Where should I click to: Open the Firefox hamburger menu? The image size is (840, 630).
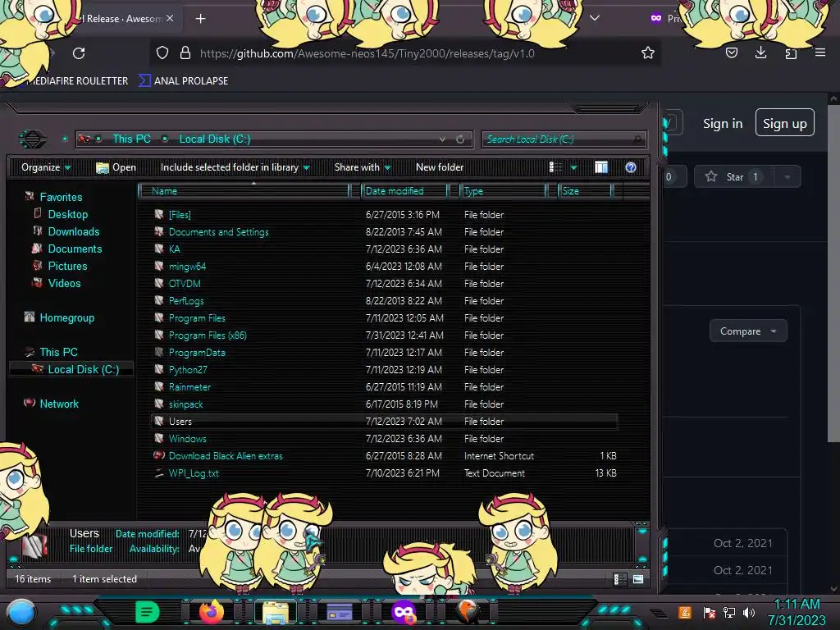[820, 52]
